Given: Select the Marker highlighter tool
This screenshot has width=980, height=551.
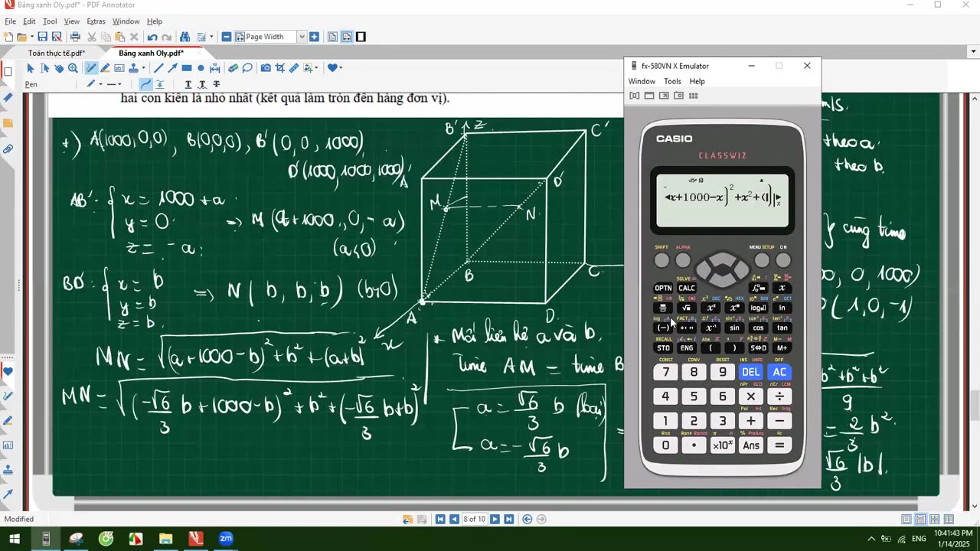Looking at the screenshot, I should coord(106,67).
